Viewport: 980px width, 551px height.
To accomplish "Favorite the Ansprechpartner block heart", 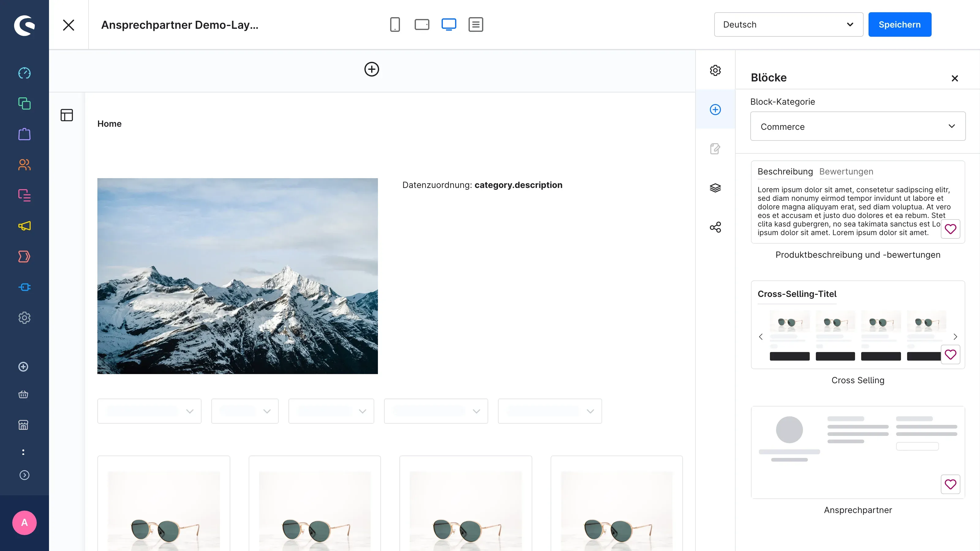I will tap(950, 484).
